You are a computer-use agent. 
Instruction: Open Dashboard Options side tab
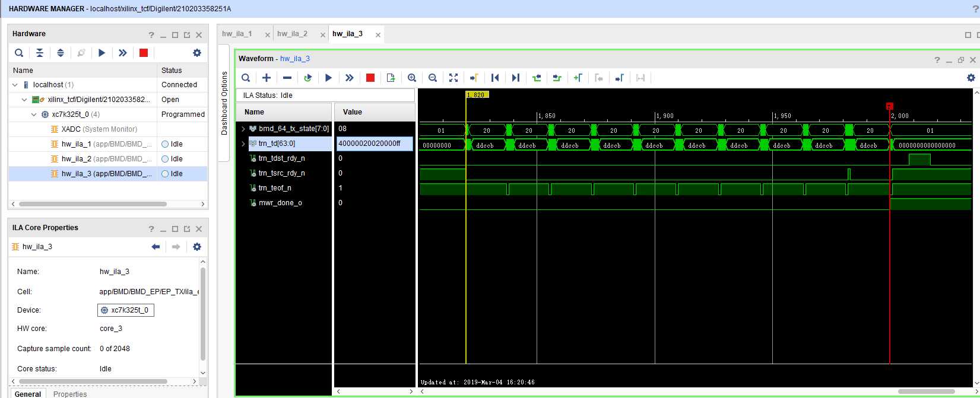224,103
